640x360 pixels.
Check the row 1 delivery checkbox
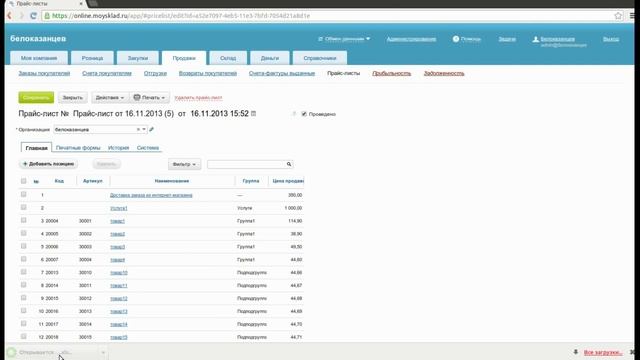pyautogui.click(x=24, y=194)
